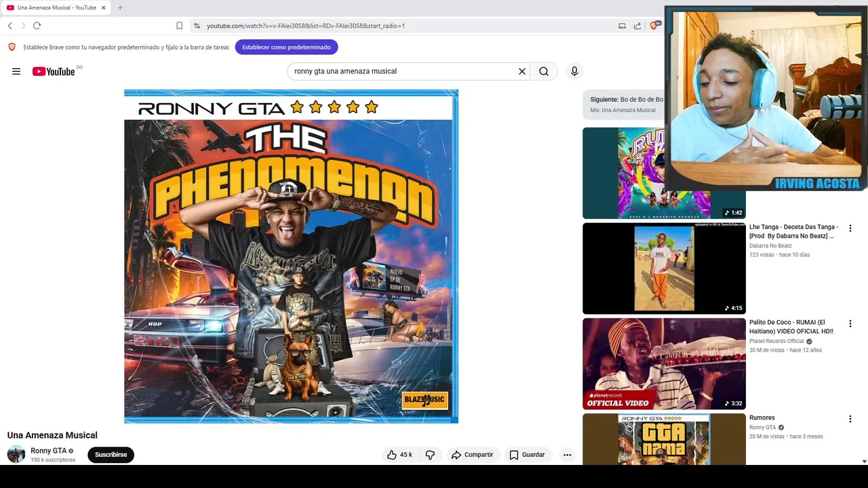Viewport: 868px width, 488px height.
Task: Click Ronny GTA under Rumores video
Action: pos(762,428)
